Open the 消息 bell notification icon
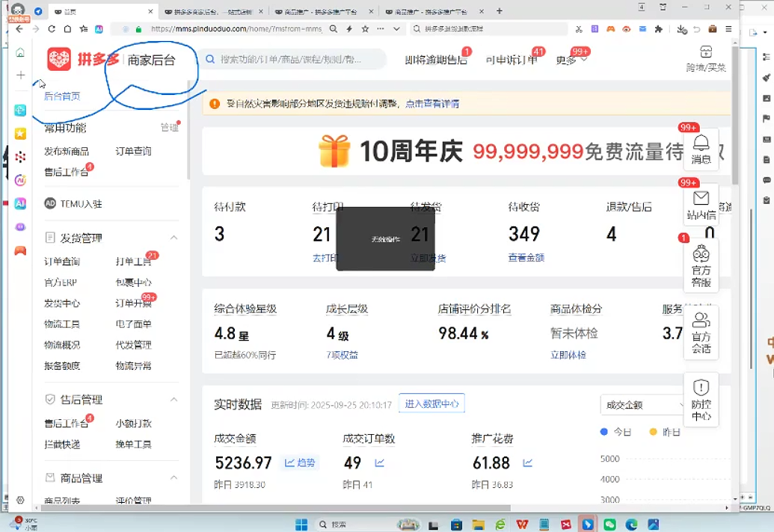The width and height of the screenshot is (774, 532). pyautogui.click(x=701, y=143)
